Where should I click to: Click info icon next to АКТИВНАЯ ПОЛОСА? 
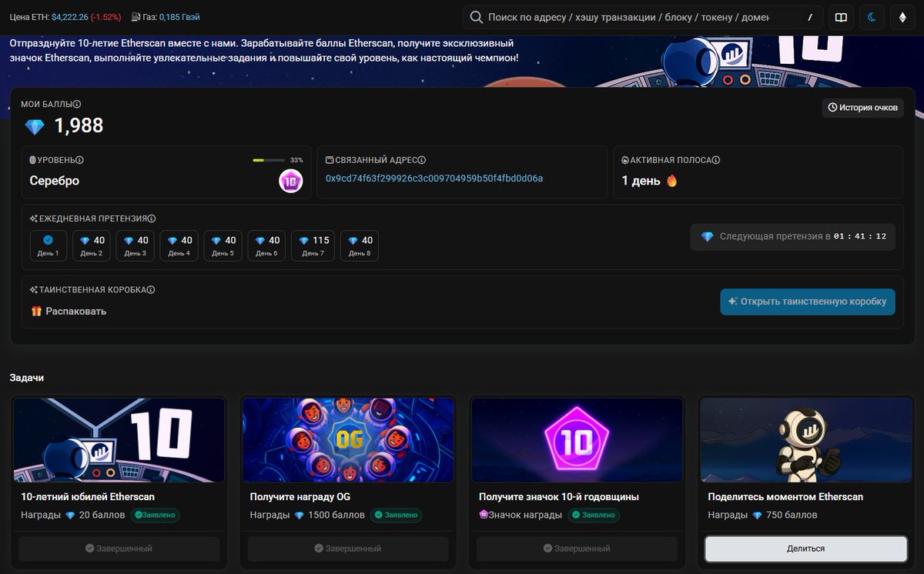pyautogui.click(x=716, y=160)
